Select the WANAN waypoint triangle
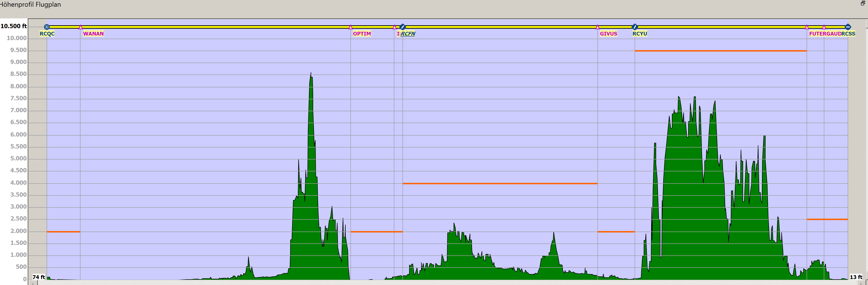 80,27
